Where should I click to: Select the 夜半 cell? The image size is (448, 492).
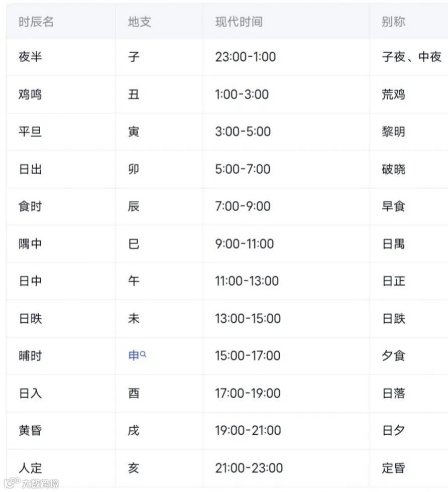pos(30,57)
